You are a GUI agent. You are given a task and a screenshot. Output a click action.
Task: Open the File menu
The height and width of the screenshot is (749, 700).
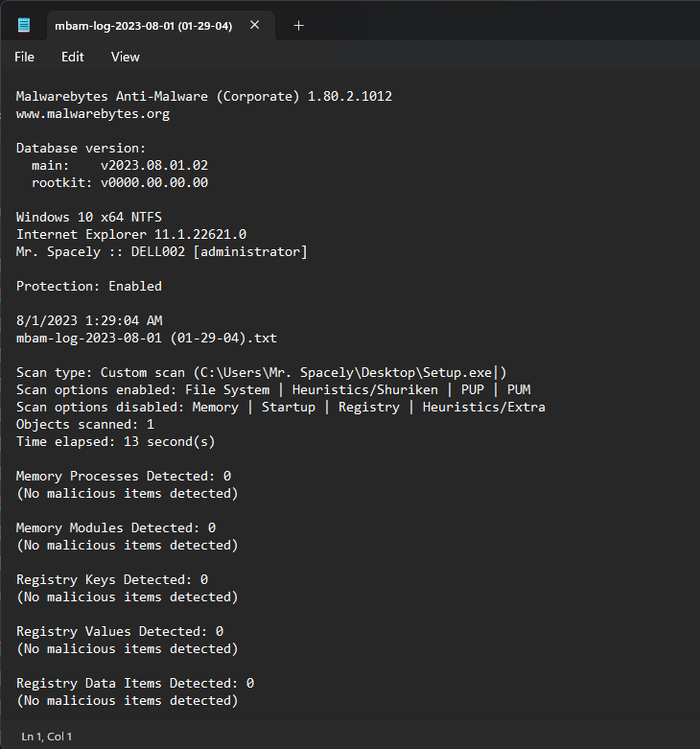[24, 57]
